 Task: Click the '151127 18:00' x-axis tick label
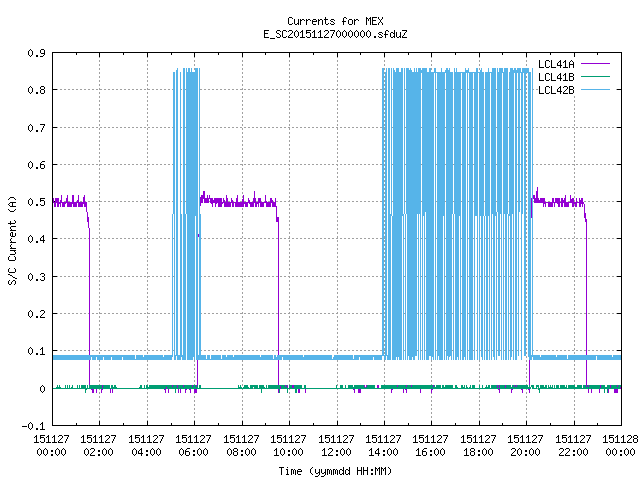click(x=478, y=445)
